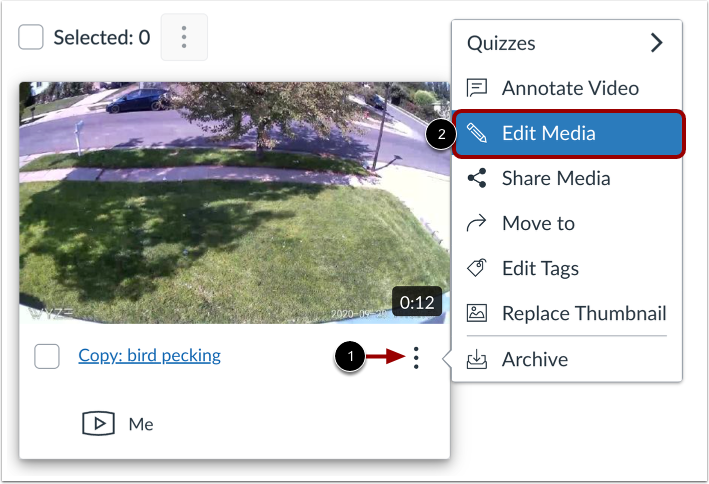Choose the Move to option
The width and height of the screenshot is (709, 484).
click(x=567, y=223)
